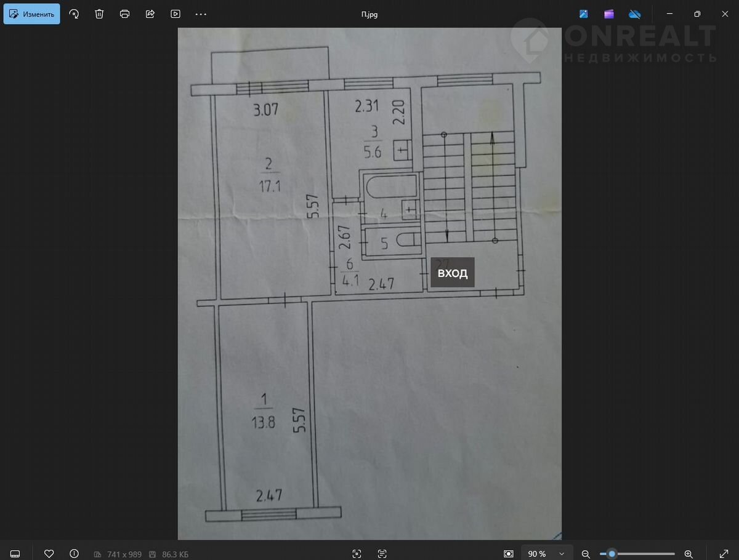This screenshot has width=739, height=560.
Task: Open the share icon in toolbar
Action: [x=150, y=14]
